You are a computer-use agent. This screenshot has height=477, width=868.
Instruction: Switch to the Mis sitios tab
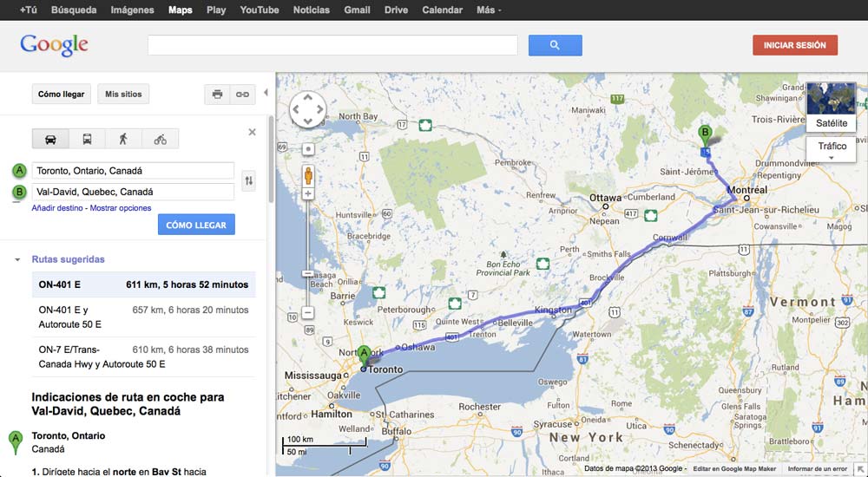pyautogui.click(x=123, y=94)
